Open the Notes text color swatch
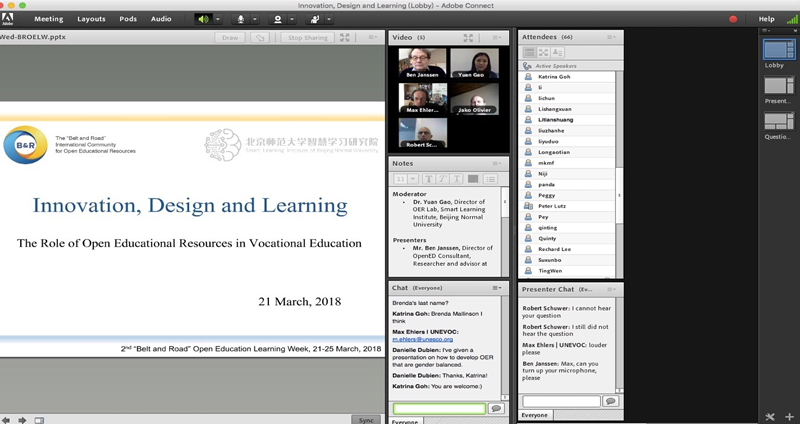The height and width of the screenshot is (424, 800). pos(472,179)
